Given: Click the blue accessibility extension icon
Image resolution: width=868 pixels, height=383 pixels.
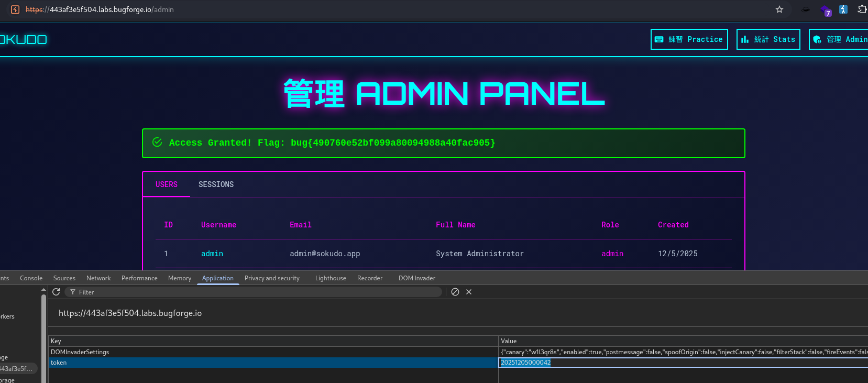Looking at the screenshot, I should point(843,9).
